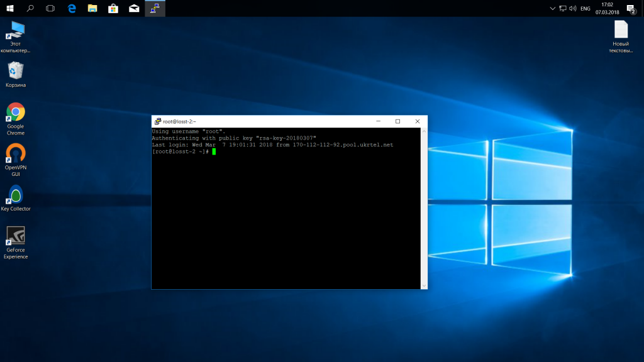
Task: Select the Новый текстовый document file
Action: (x=621, y=30)
